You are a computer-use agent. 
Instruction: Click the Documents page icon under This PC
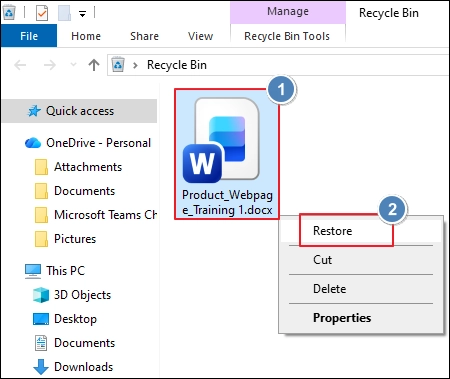pyautogui.click(x=41, y=343)
